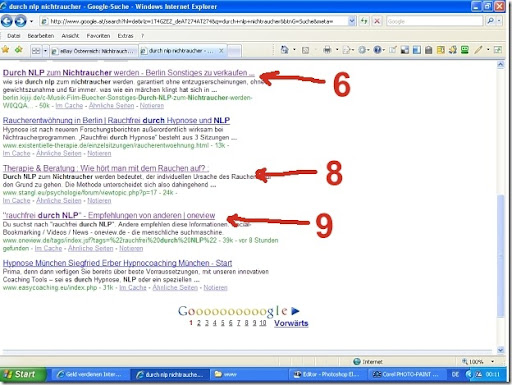Go back to the previous page
This screenshot has height=385, width=512.
coord(7,21)
